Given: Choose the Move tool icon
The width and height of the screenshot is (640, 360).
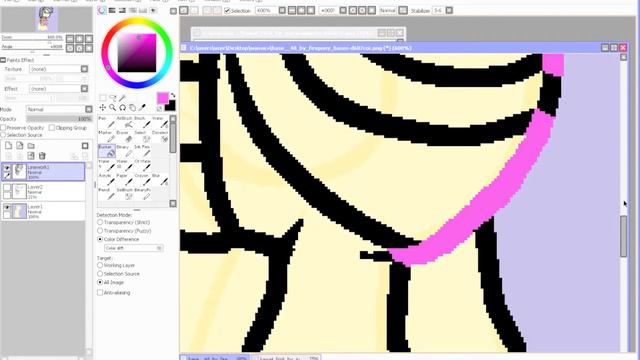Looking at the screenshot, I should coord(102,108).
